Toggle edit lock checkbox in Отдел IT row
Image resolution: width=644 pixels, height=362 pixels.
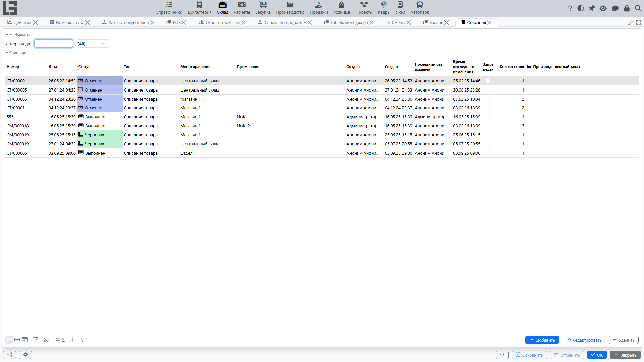click(x=488, y=153)
